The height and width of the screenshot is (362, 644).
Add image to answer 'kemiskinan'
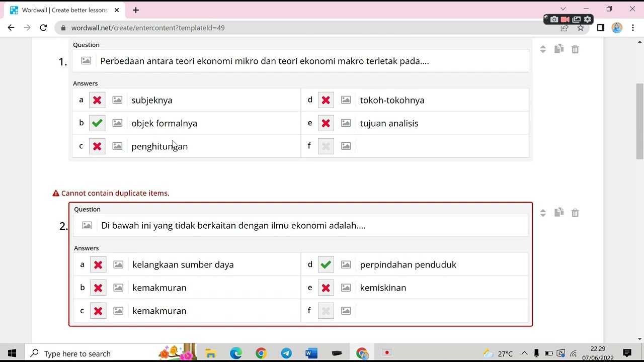[346, 288]
